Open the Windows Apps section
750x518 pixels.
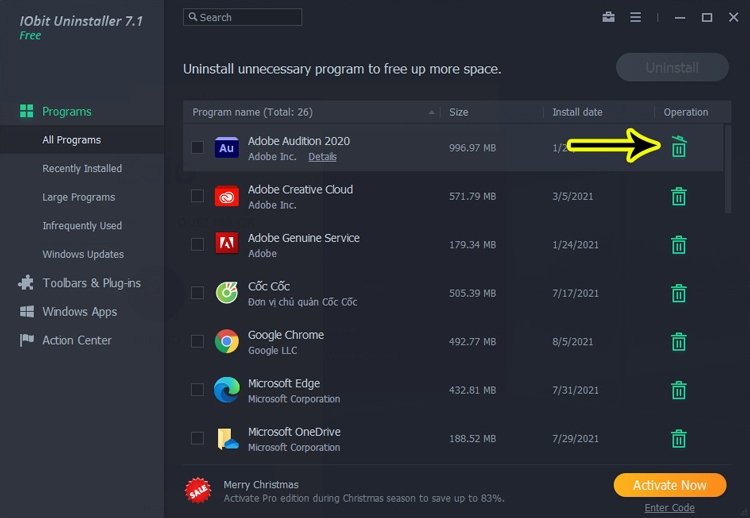pos(79,312)
